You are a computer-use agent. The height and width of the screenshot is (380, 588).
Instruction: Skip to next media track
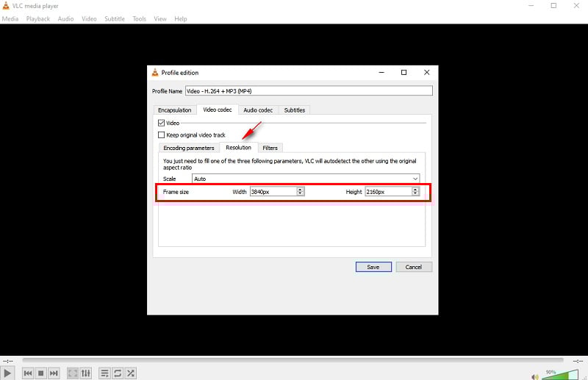pos(54,373)
